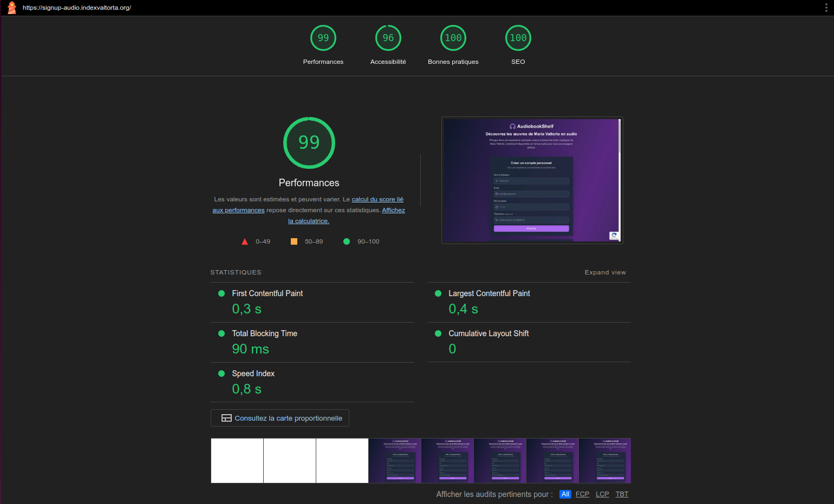The height and width of the screenshot is (504, 834).
Task: Jump to Bonnes pratiques score gauge
Action: coord(453,38)
